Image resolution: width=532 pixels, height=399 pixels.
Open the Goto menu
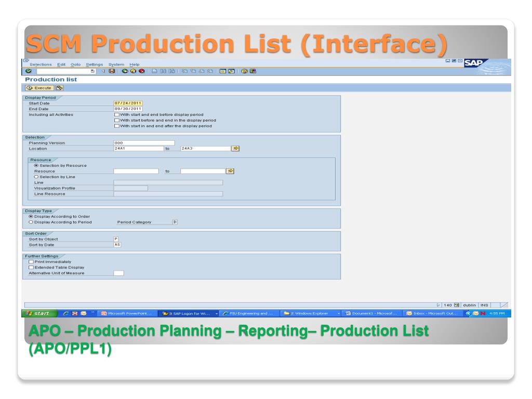pos(76,64)
